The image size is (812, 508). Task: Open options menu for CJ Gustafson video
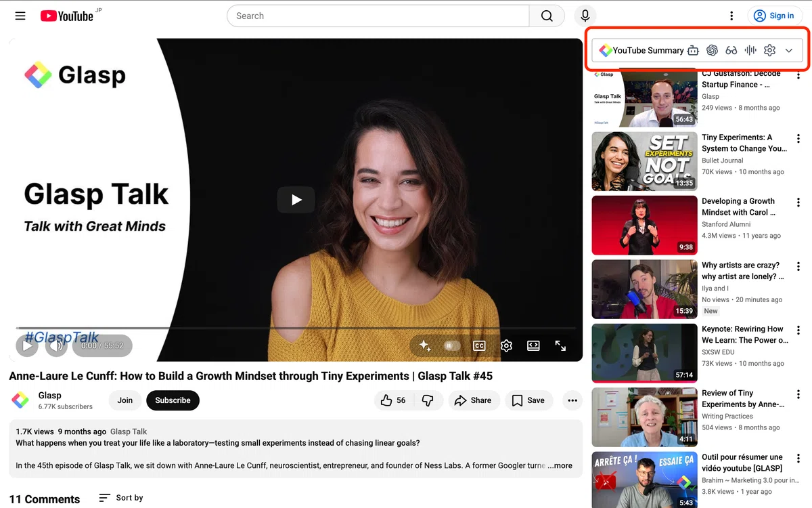click(x=798, y=75)
